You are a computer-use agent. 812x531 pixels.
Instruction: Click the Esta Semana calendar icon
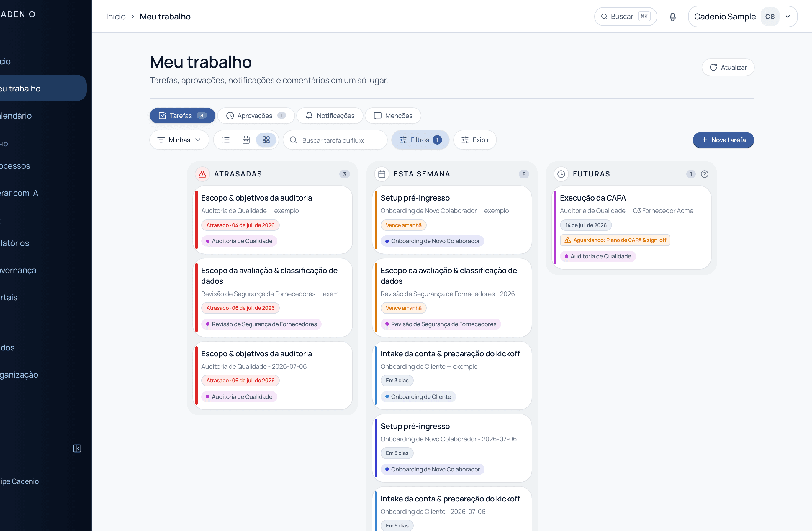[382, 174]
